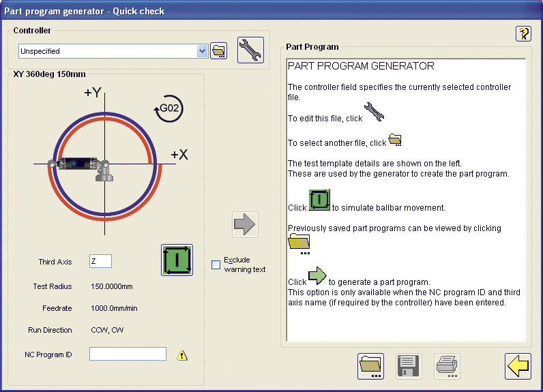Click the PART PROGRAM GENERATOR heading text
This screenshot has height=392, width=543.
pos(361,66)
